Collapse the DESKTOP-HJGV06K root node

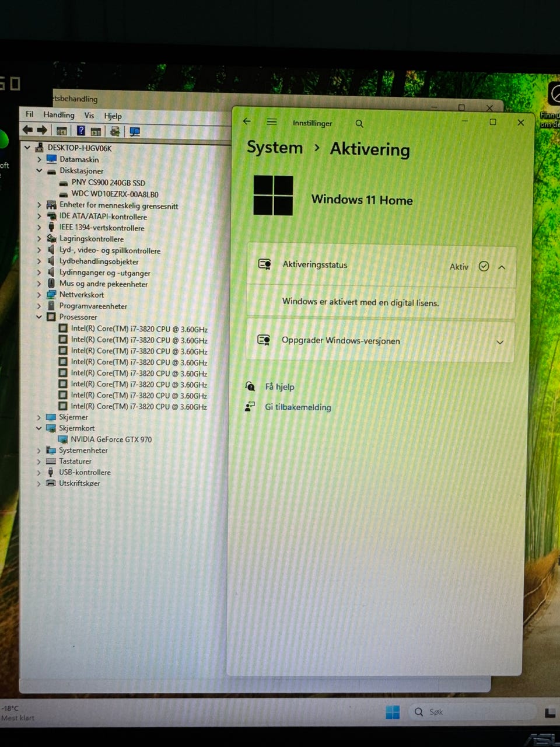click(27, 148)
